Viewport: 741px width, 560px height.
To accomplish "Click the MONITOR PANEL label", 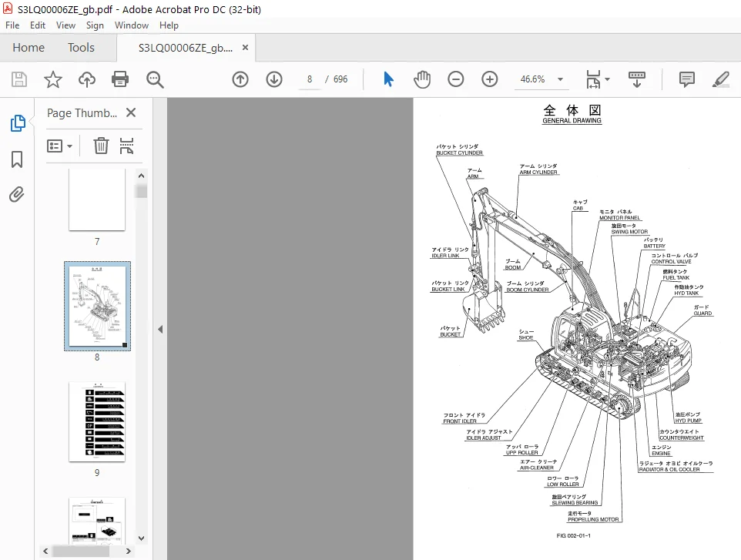I will [x=619, y=218].
